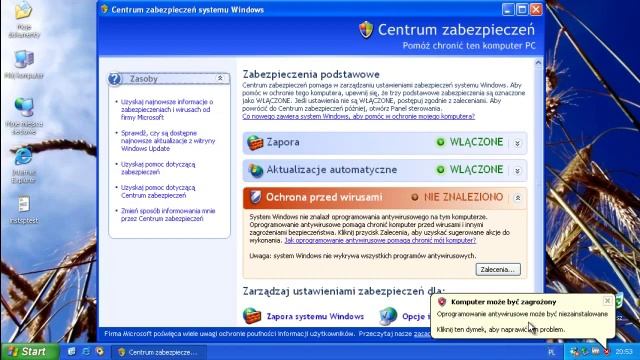Click the PL language indicator in taskbar
The width and height of the screenshot is (640, 360).
(x=551, y=352)
